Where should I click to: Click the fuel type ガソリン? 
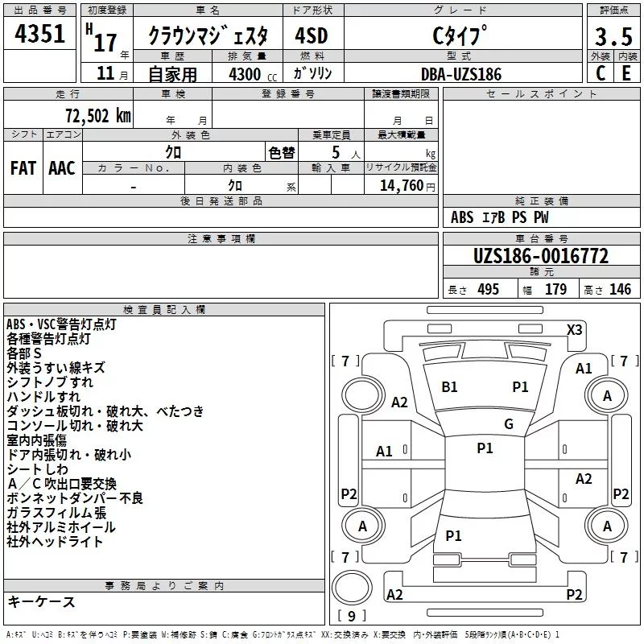pos(312,73)
